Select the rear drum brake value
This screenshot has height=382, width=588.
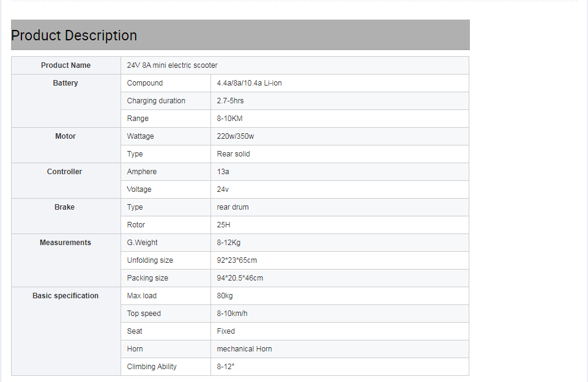[233, 207]
